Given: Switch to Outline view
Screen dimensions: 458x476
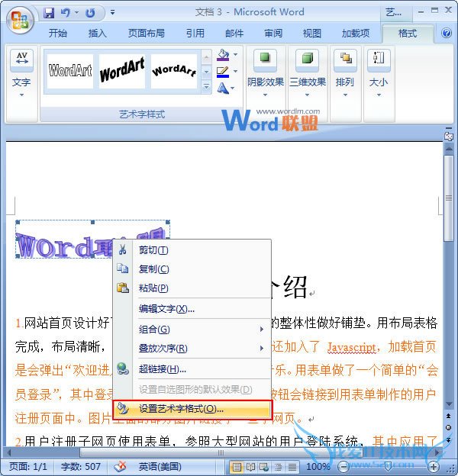Looking at the screenshot, I should (x=278, y=467).
